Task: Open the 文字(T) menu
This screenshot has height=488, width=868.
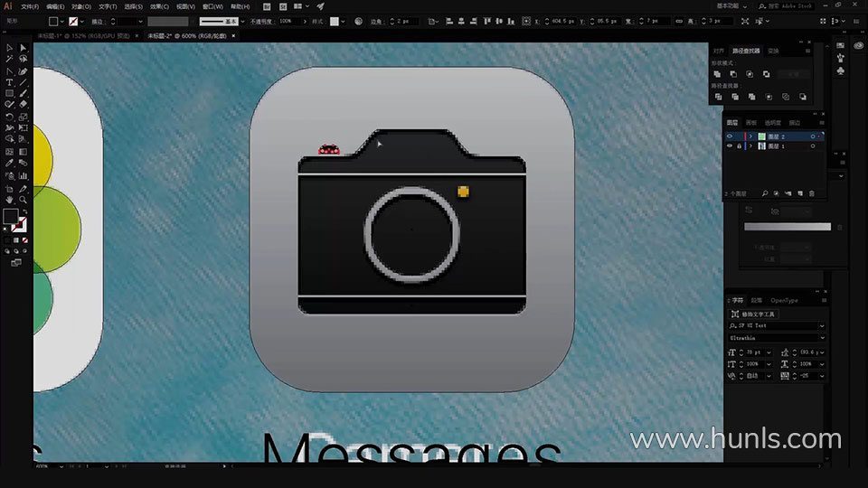Action: click(108, 6)
